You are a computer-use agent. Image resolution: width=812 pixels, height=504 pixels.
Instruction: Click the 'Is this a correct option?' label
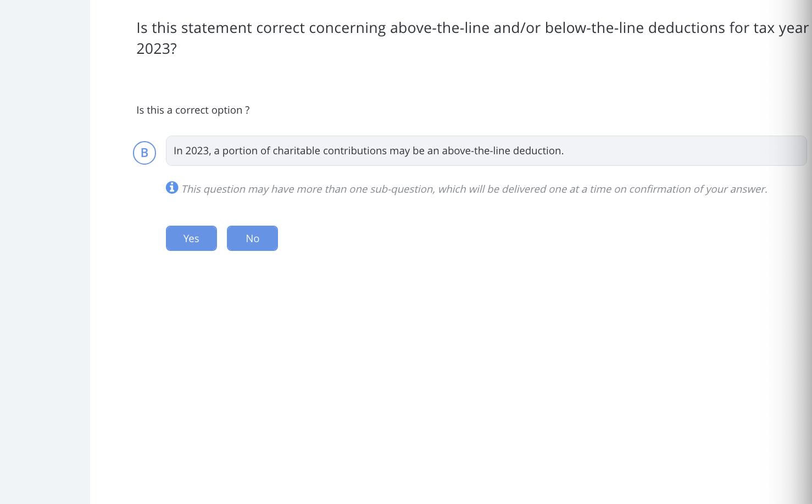tap(193, 110)
